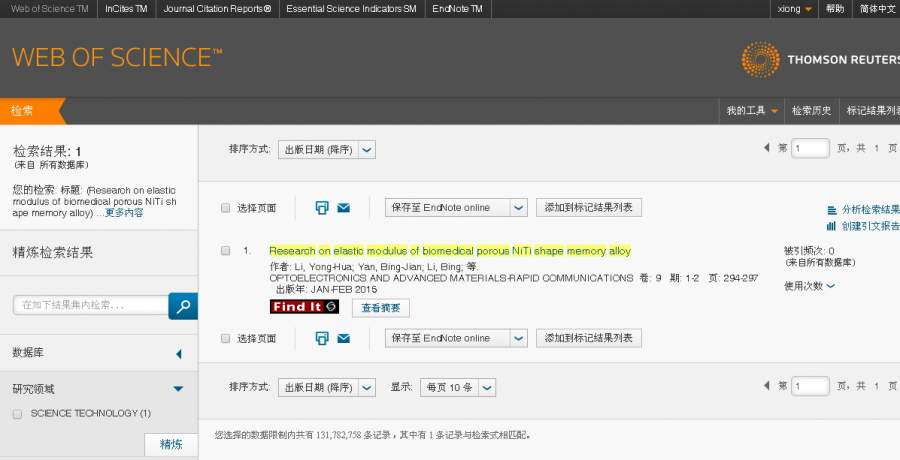
Task: Click the email envelope icon in upper toolbar
Action: point(343,208)
